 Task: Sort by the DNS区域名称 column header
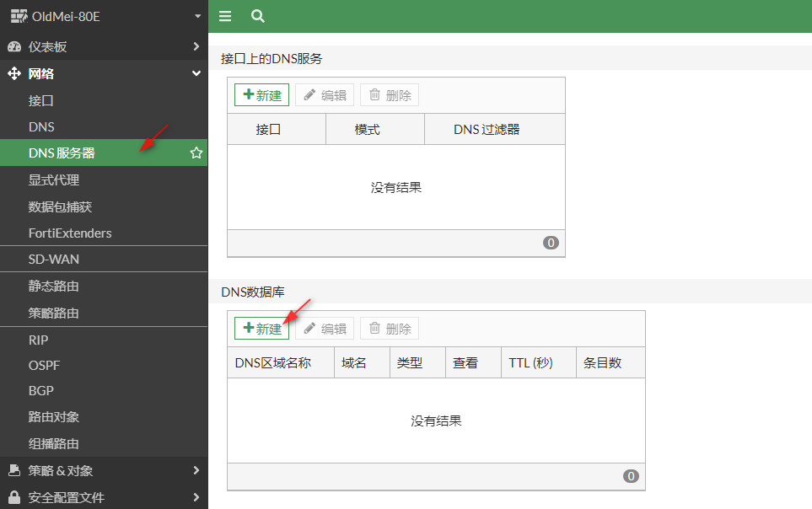click(x=281, y=362)
